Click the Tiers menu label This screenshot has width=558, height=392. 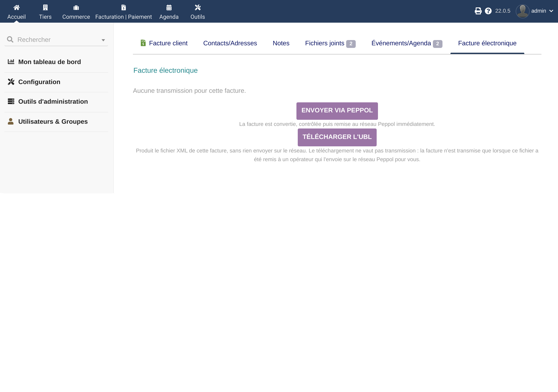point(45,17)
